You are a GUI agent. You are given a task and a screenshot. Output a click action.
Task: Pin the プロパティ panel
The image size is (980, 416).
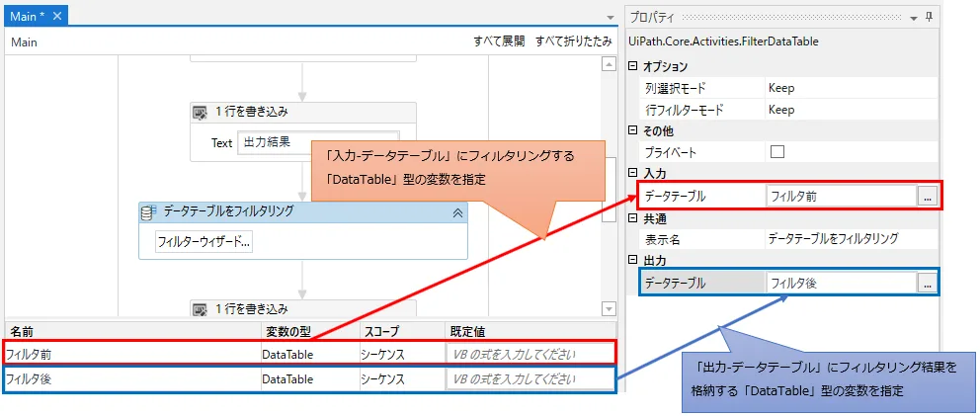(929, 17)
